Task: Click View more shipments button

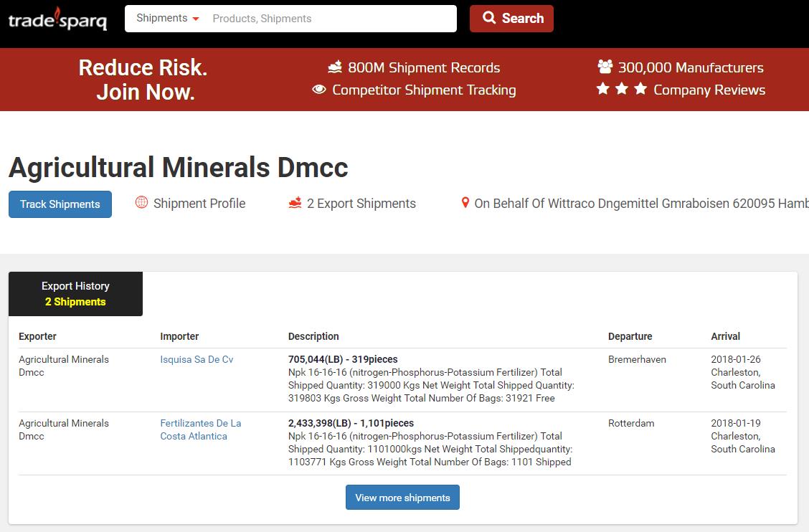Action: click(402, 498)
